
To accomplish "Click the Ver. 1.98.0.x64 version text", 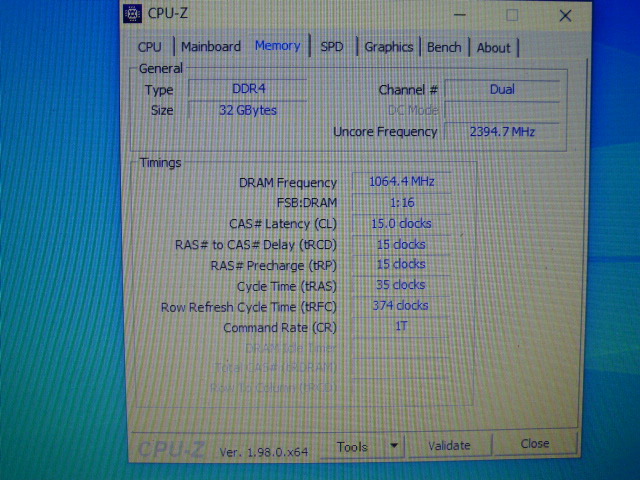I will (264, 452).
